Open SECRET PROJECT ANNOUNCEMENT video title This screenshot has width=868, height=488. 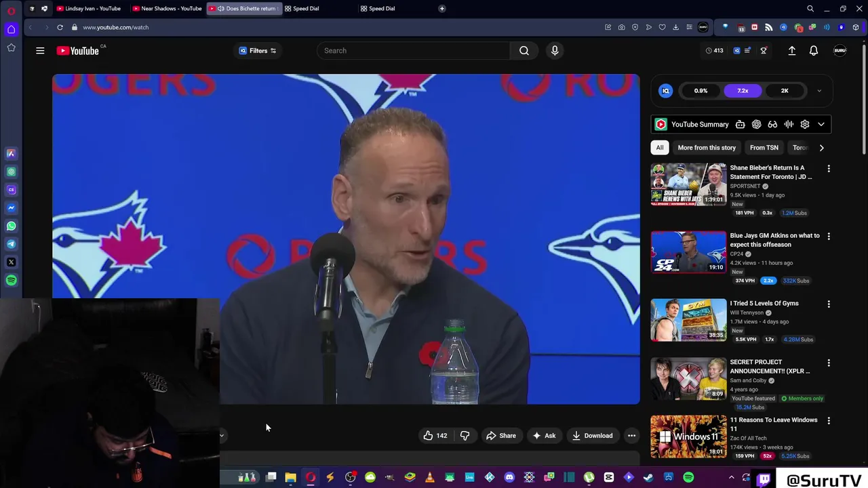[x=770, y=367]
